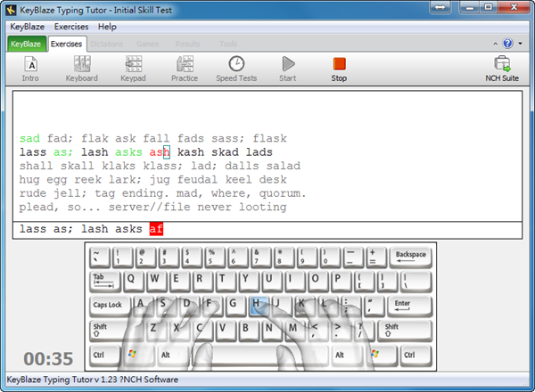The image size is (535, 392).
Task: Click the tilde key on virtual keyboard
Action: [99, 257]
